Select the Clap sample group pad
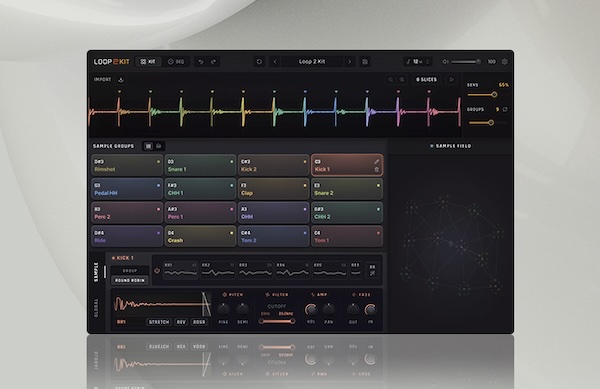 pyautogui.click(x=274, y=189)
